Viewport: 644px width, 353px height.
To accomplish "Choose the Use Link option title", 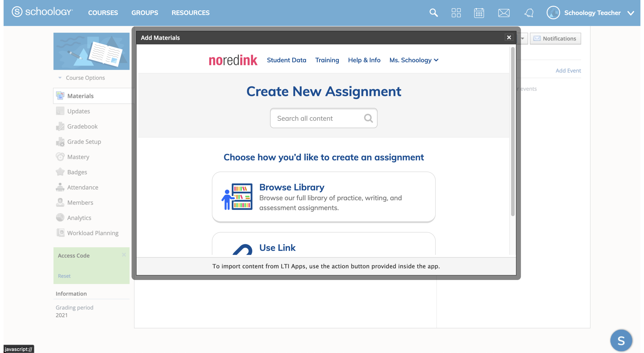I will point(277,248).
